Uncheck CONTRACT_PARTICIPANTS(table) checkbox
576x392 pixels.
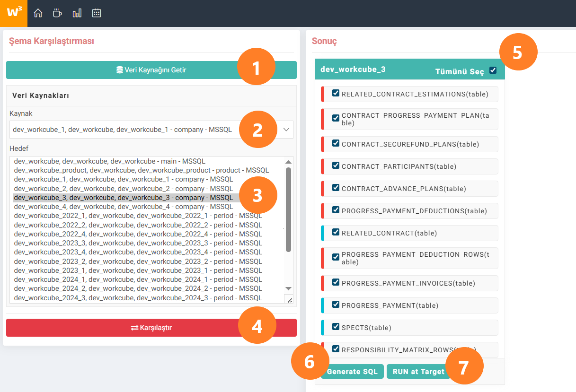(336, 166)
